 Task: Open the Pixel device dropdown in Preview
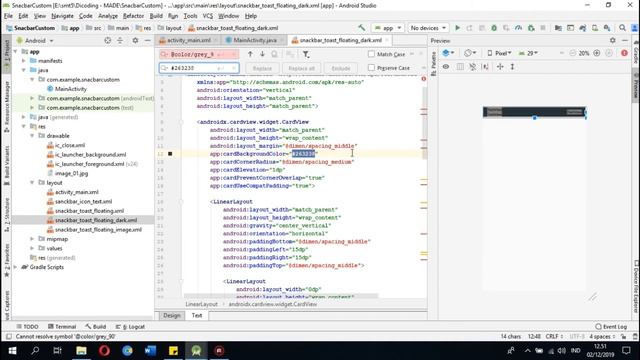(499, 53)
